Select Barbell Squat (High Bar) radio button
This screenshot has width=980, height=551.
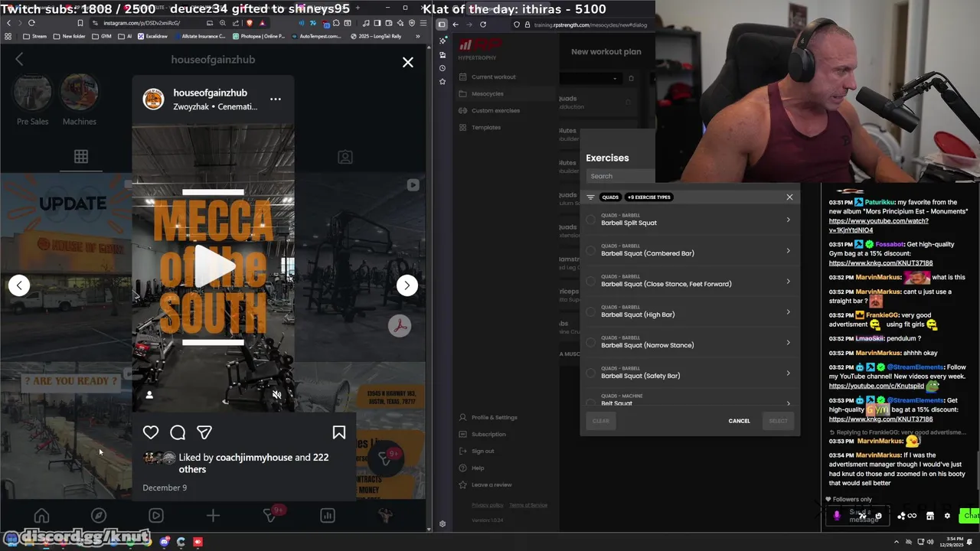pyautogui.click(x=590, y=311)
